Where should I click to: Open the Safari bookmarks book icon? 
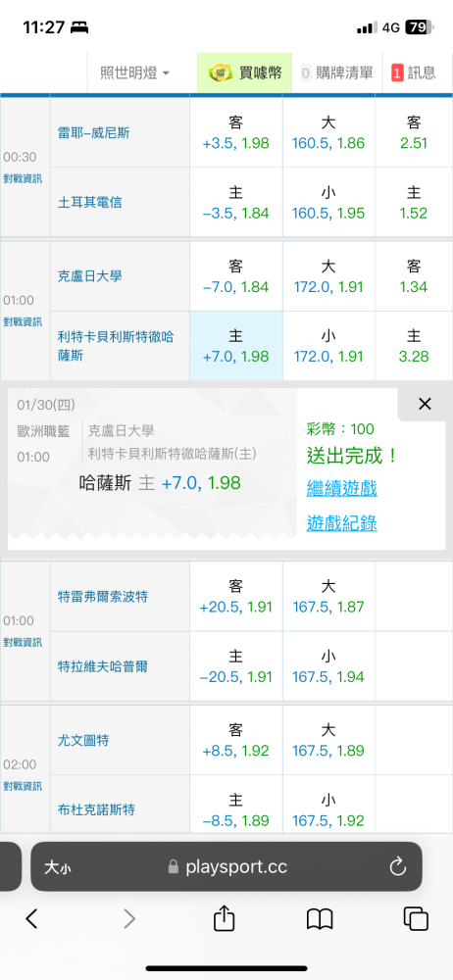click(x=320, y=919)
